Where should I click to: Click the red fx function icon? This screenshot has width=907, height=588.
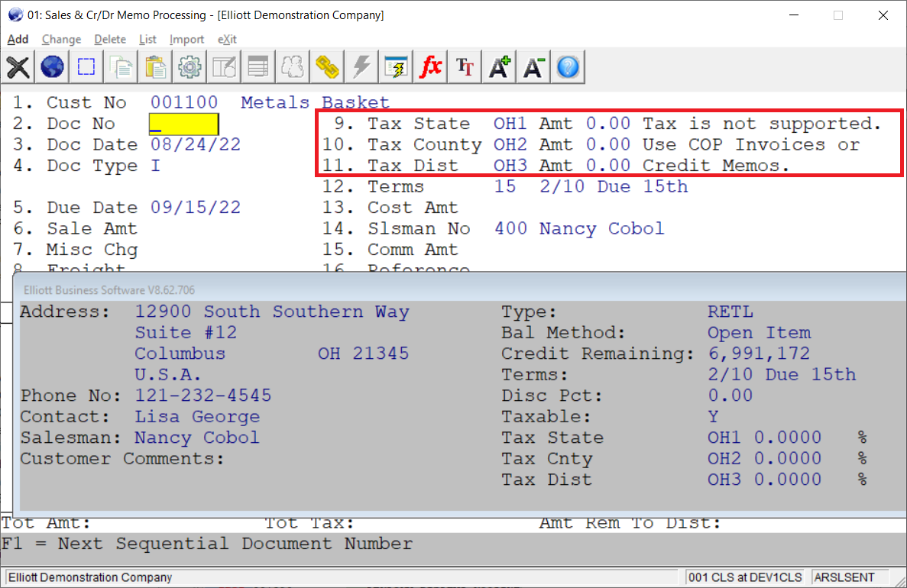429,67
